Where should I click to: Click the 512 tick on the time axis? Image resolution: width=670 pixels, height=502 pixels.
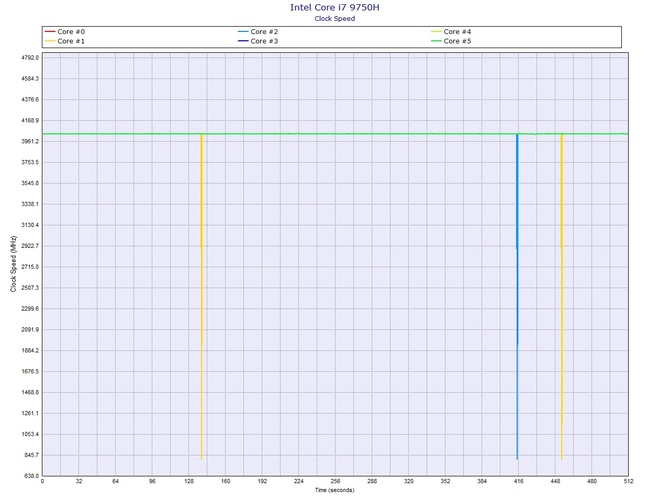coord(628,481)
